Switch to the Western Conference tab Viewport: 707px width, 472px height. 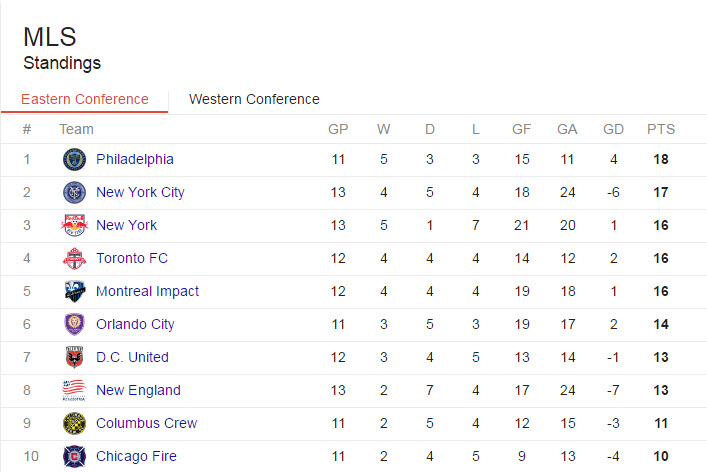254,99
